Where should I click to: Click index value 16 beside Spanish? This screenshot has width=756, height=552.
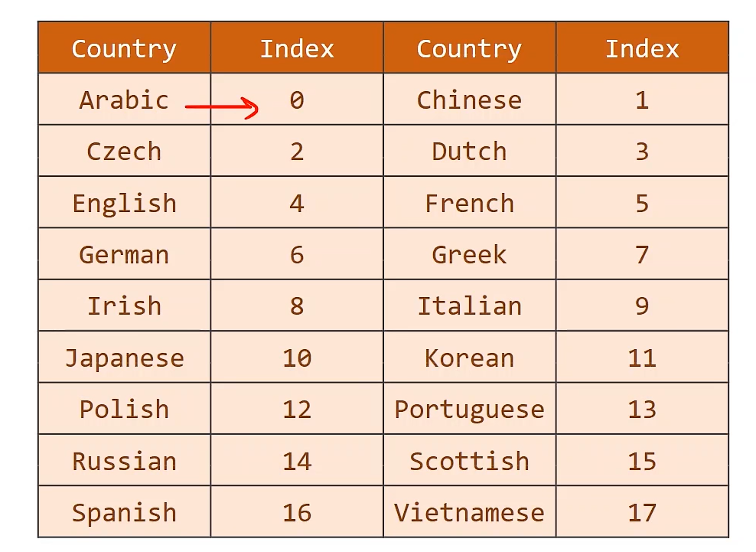coord(297,513)
